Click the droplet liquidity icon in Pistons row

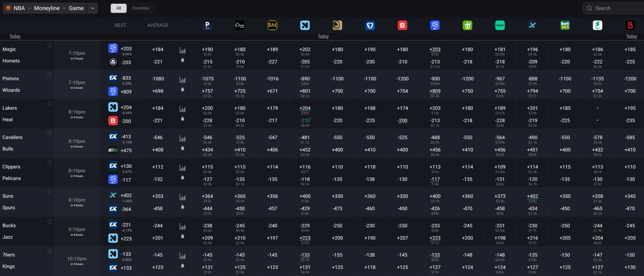[182, 90]
